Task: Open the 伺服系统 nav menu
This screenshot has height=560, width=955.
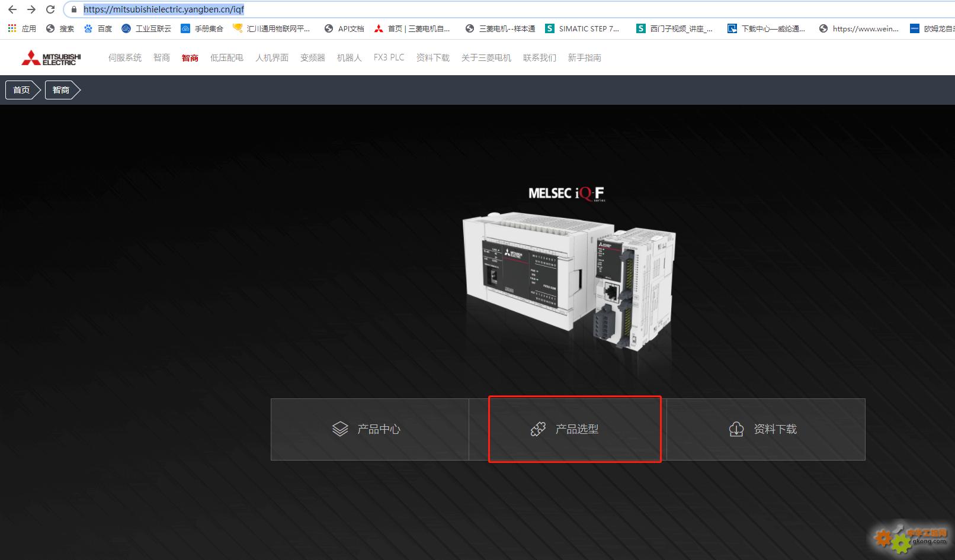Action: (125, 57)
